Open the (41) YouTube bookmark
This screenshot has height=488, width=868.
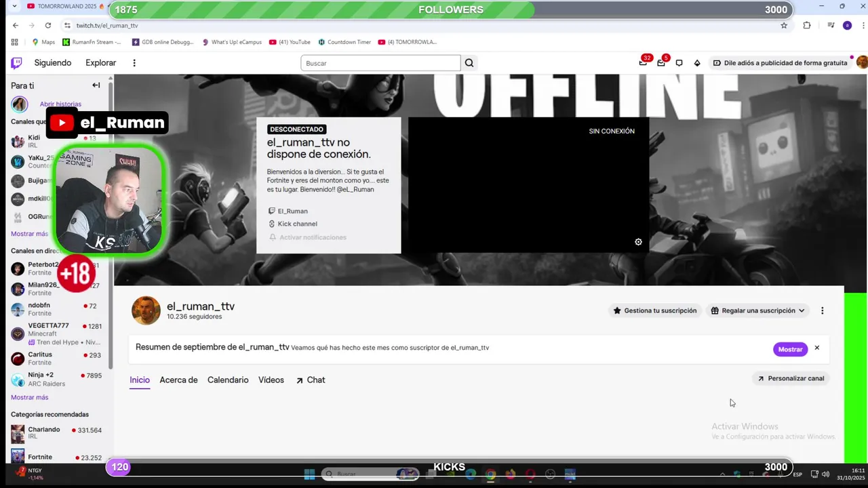pos(290,42)
